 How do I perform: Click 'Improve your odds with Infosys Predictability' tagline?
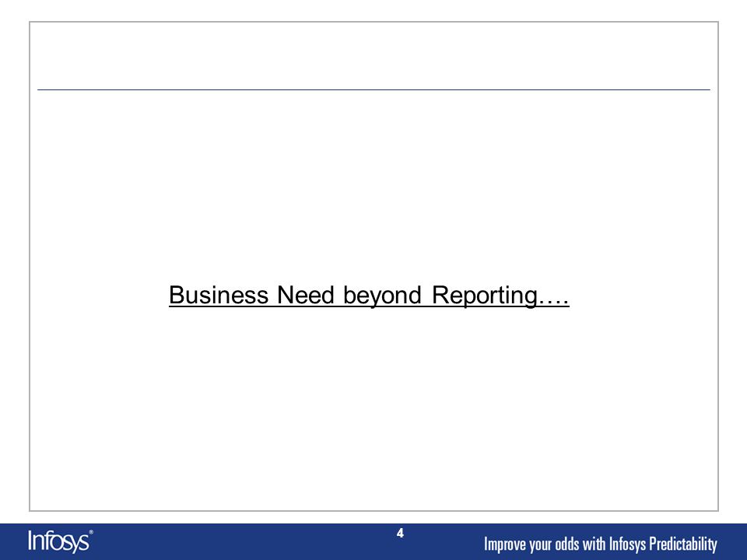tap(600, 544)
